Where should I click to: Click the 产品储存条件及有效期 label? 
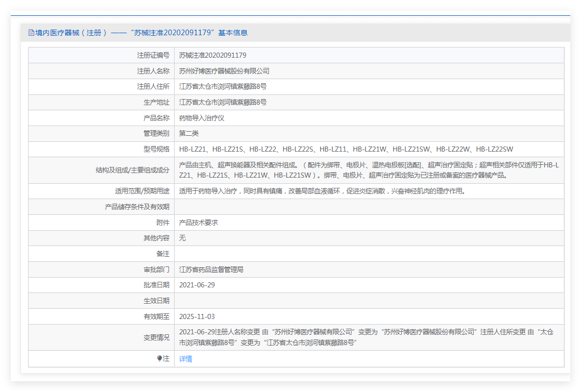click(x=137, y=207)
